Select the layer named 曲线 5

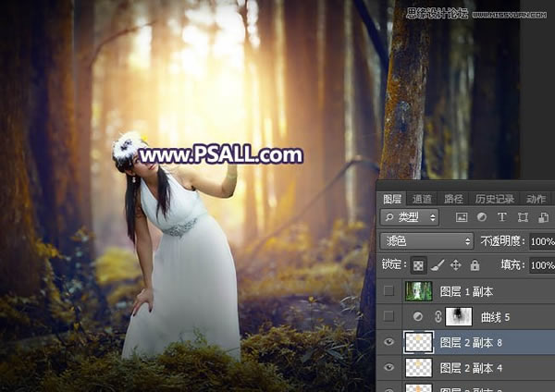click(x=495, y=317)
